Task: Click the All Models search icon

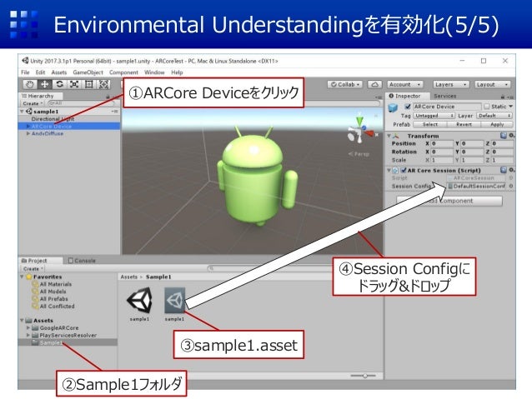Action: (x=35, y=292)
